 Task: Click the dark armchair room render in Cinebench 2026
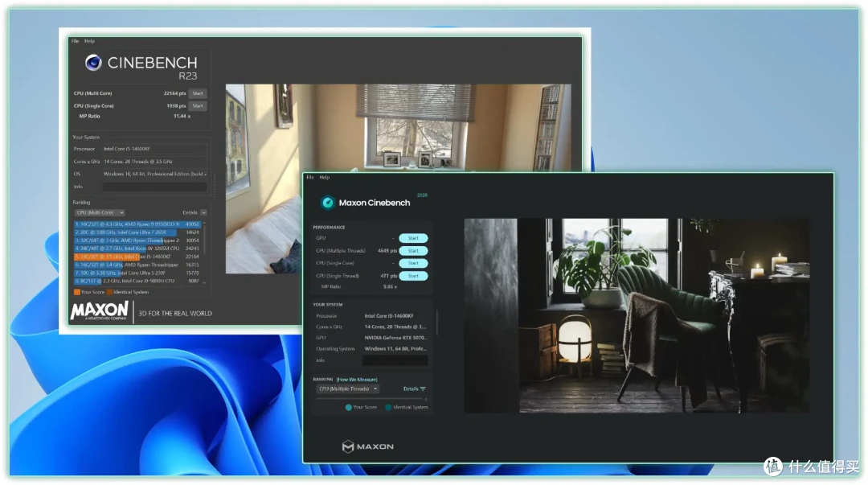pyautogui.click(x=636, y=315)
